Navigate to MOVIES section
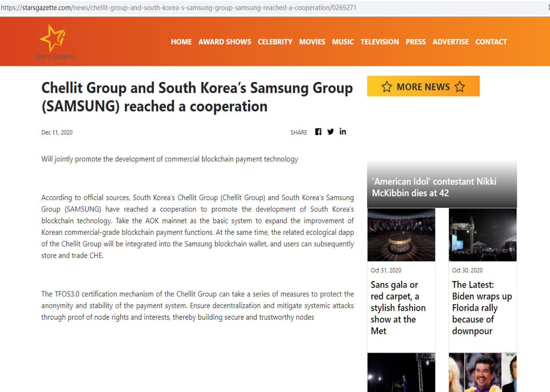 point(312,42)
